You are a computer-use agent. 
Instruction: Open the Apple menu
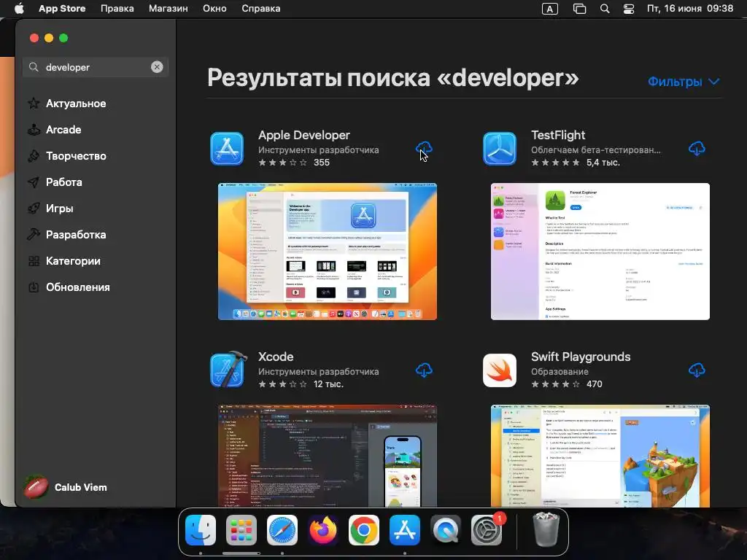coord(19,9)
